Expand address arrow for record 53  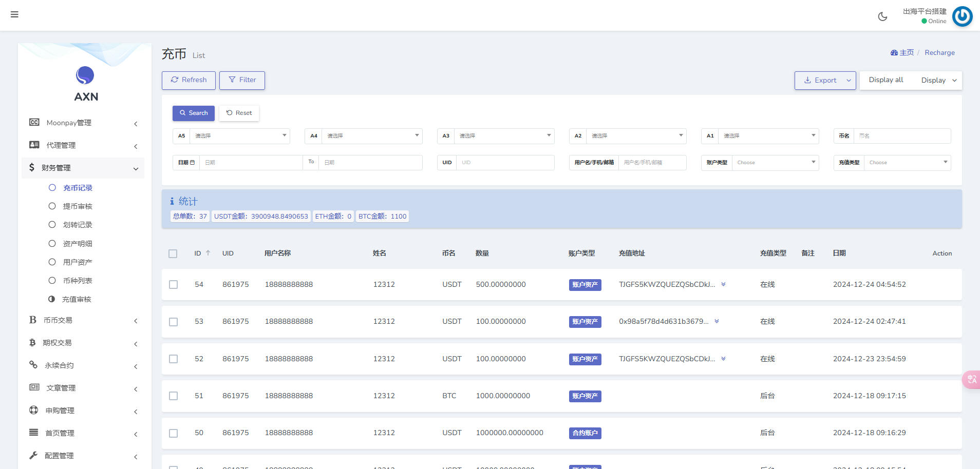pyautogui.click(x=717, y=321)
